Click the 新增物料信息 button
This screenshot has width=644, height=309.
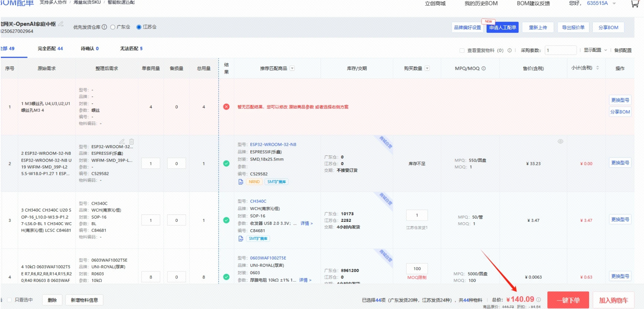pos(84,300)
